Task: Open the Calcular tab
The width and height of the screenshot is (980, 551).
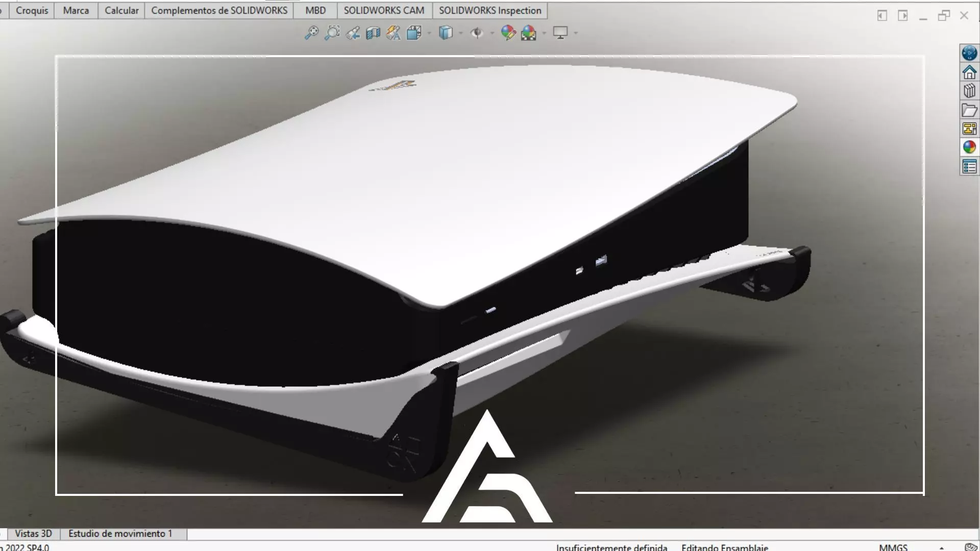Action: (121, 11)
